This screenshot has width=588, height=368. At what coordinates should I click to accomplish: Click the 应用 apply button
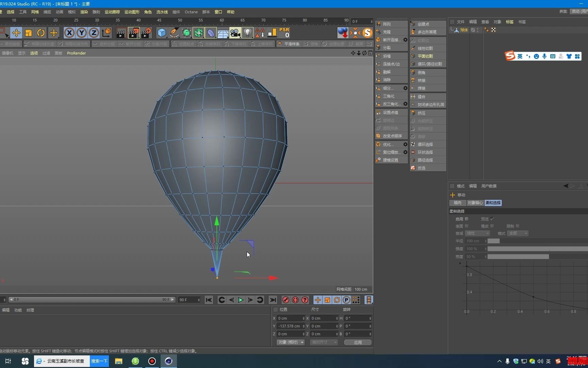point(358,342)
